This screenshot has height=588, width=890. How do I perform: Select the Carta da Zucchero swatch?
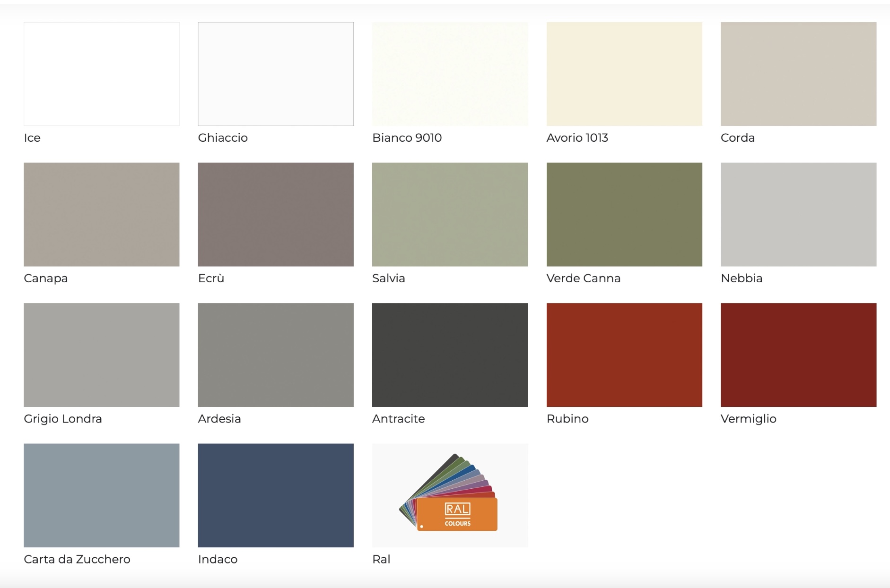(x=102, y=495)
